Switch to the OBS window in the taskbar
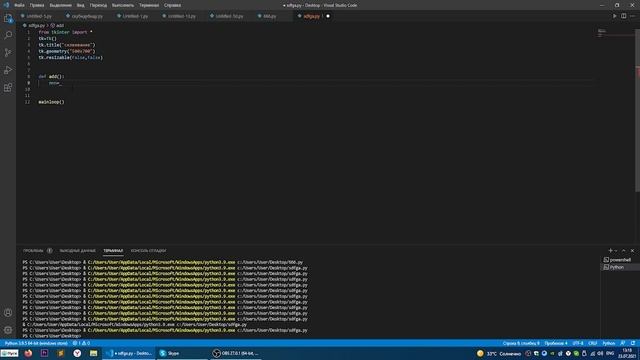The width and height of the screenshot is (640, 360). point(236,353)
